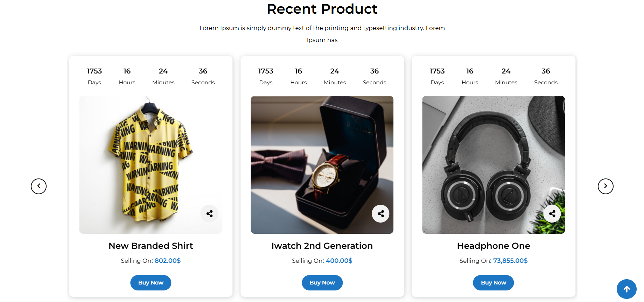Buy the New Branded Shirt
644x302 pixels.
[150, 283]
